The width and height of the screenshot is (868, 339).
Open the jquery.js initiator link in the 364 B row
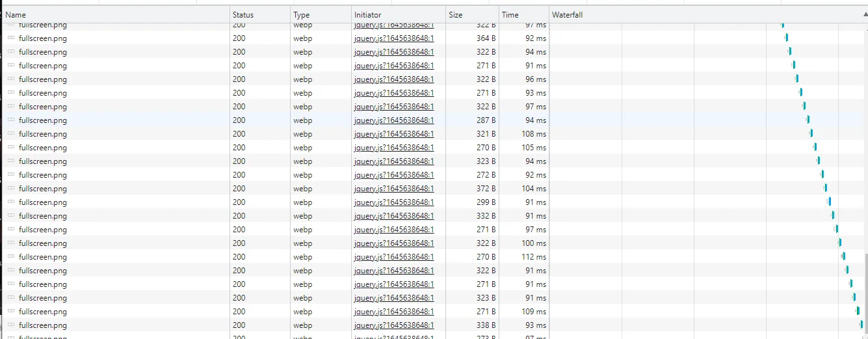[x=394, y=38]
